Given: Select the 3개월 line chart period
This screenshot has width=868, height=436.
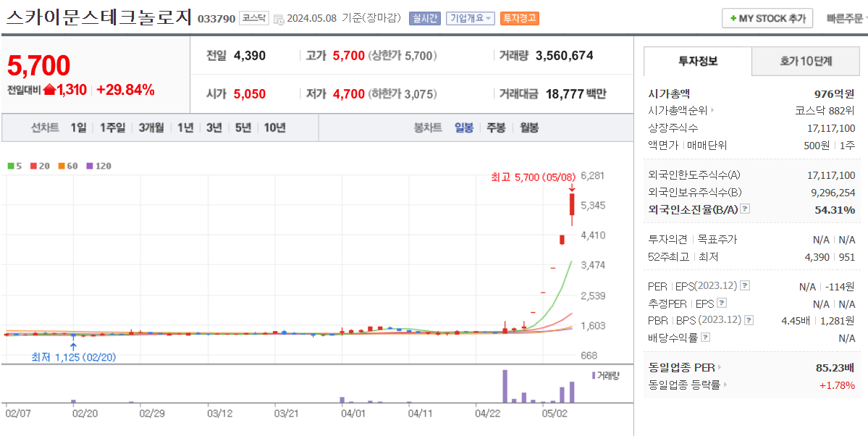Looking at the screenshot, I should pos(151,128).
